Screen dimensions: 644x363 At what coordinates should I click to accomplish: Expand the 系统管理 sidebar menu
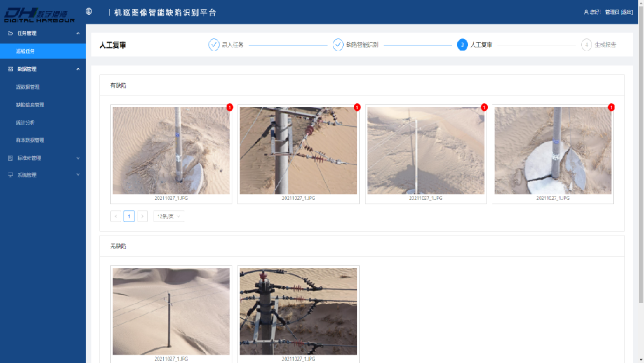(x=77, y=175)
